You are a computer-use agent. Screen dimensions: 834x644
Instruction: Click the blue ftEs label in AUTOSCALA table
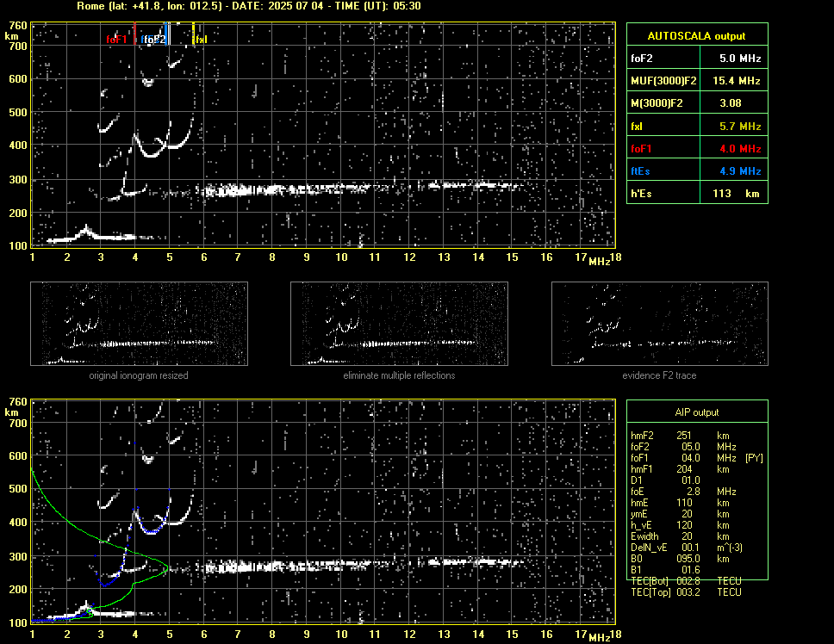pyautogui.click(x=640, y=171)
